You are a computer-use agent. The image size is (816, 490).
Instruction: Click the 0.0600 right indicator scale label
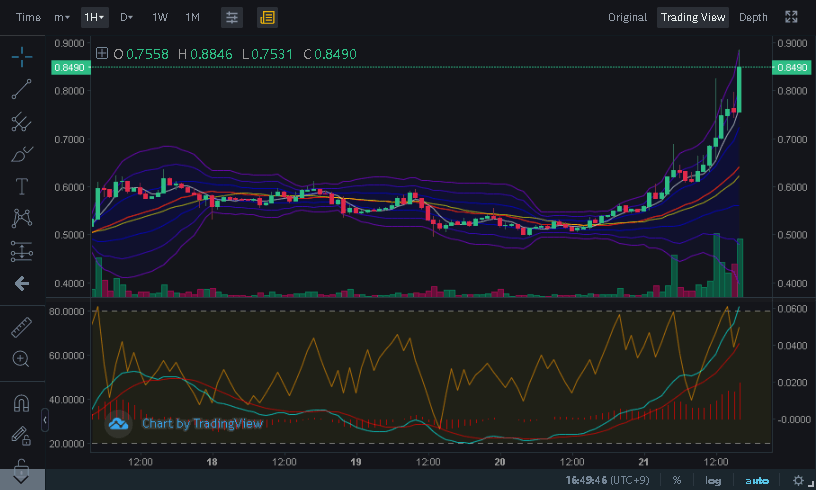point(792,309)
